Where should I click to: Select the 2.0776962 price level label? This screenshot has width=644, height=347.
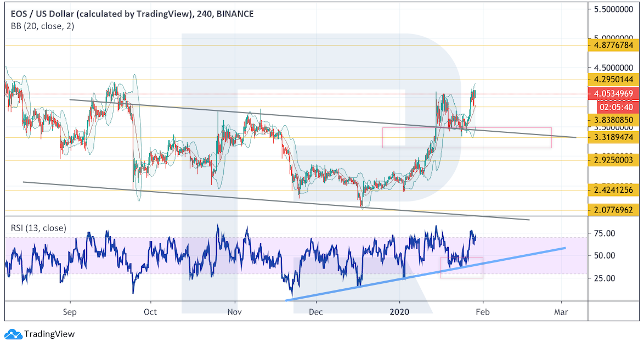click(613, 210)
